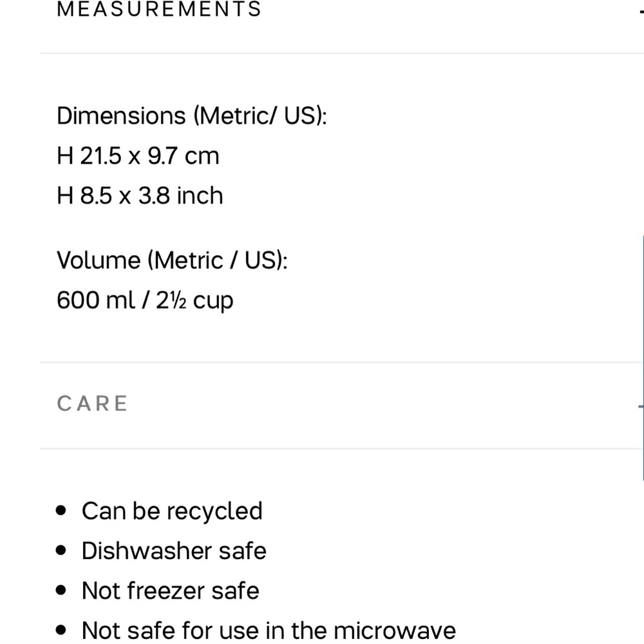644x644 pixels.
Task: Collapse the Care section minus icon
Action: click(641, 406)
